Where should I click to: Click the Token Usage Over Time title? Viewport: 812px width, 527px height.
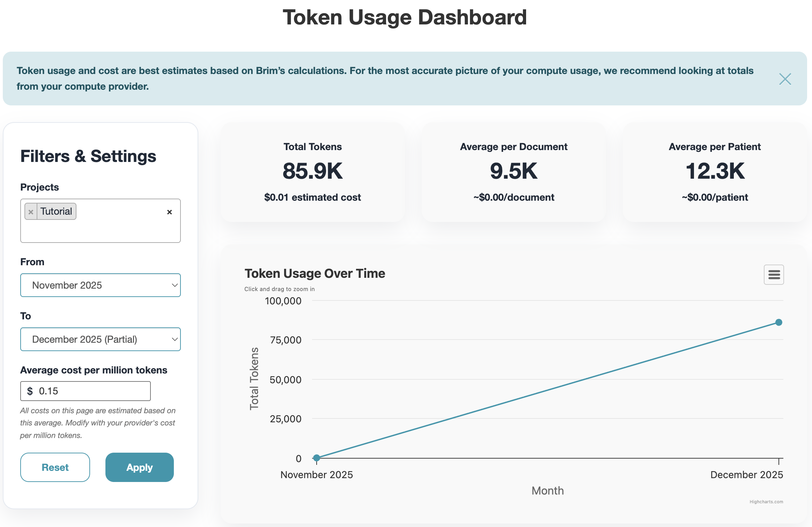pyautogui.click(x=315, y=273)
